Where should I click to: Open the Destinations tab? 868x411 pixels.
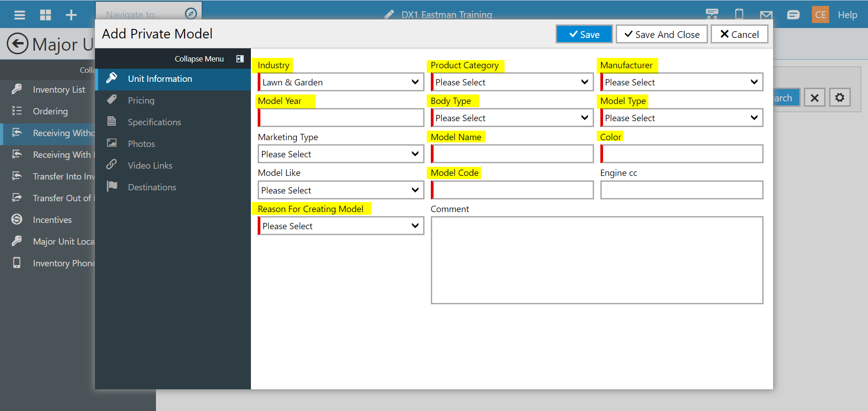point(173,187)
